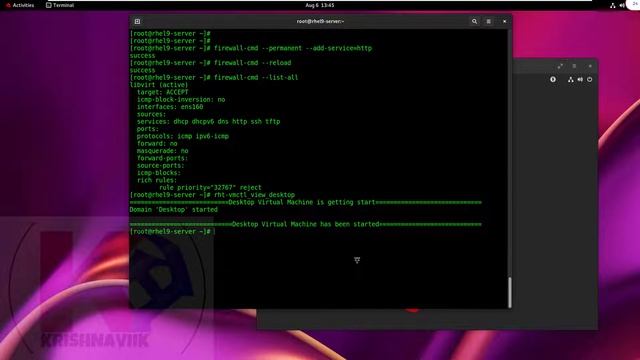The width and height of the screenshot is (640, 360).
Task: Click the 'rht-vmctl view desktop' command line
Action: pyautogui.click(x=212, y=195)
